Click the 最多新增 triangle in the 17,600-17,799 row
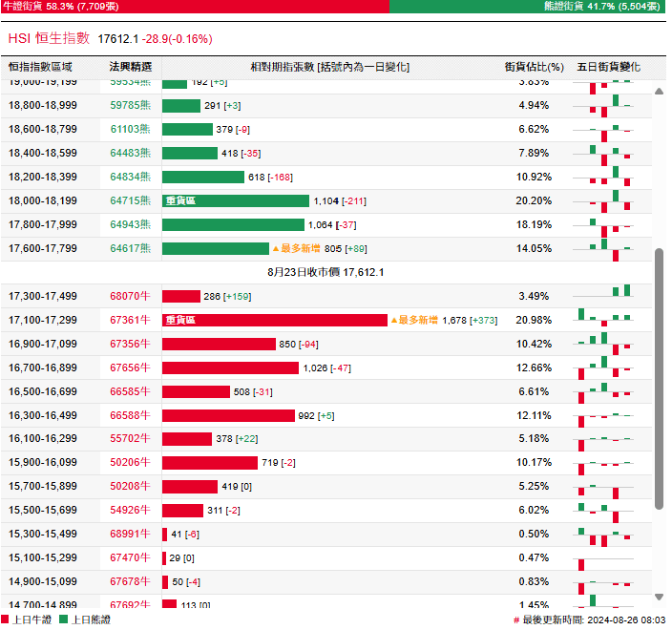The image size is (672, 630). 276,249
